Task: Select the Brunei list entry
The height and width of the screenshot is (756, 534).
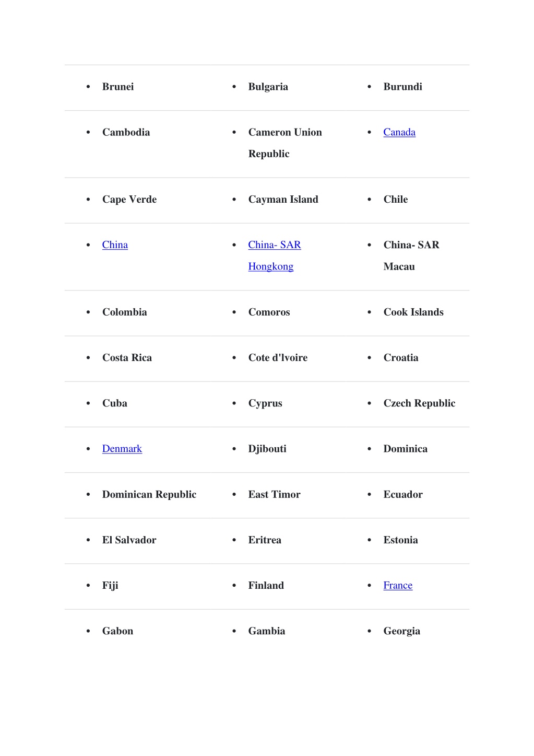Action: 118,87
